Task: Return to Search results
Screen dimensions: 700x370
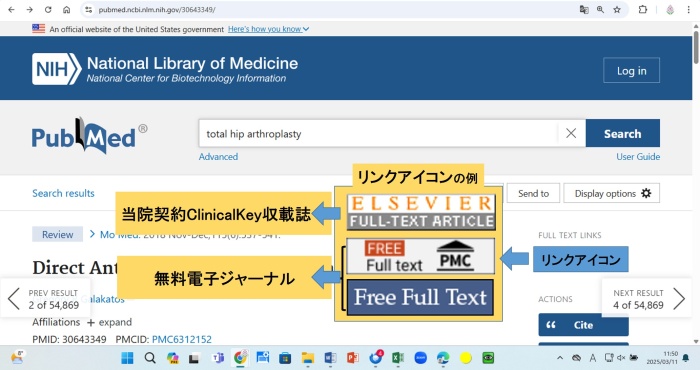Action: 63,193
